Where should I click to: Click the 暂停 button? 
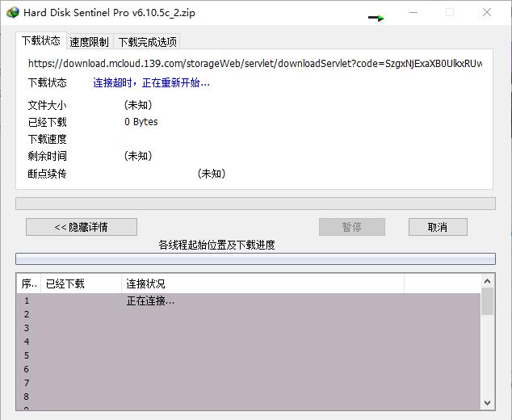tap(351, 227)
